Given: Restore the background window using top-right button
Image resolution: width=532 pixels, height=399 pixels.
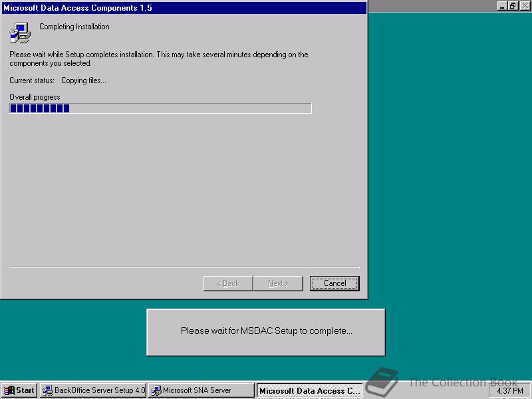Looking at the screenshot, I should 512,6.
